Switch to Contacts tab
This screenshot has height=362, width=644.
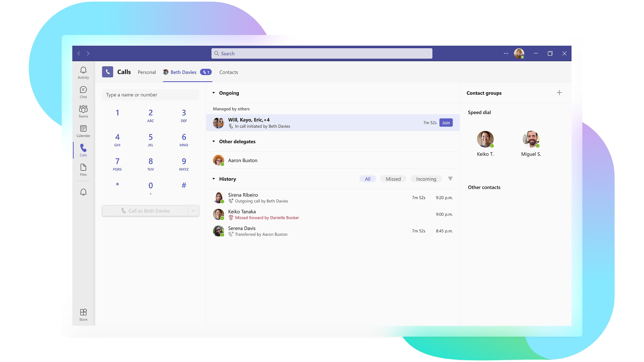229,72
